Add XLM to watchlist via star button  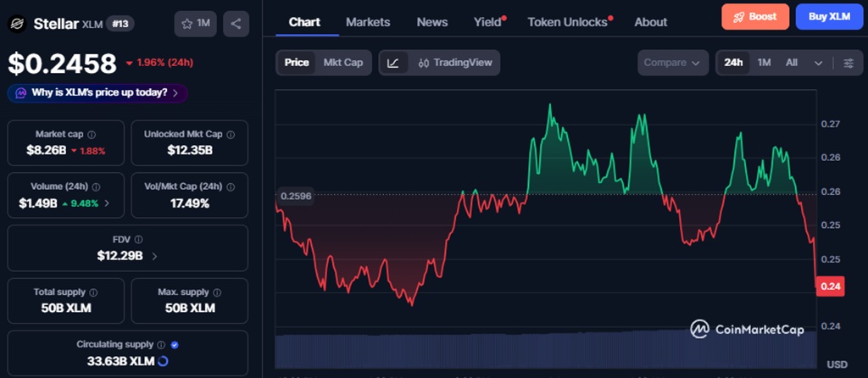click(x=196, y=24)
